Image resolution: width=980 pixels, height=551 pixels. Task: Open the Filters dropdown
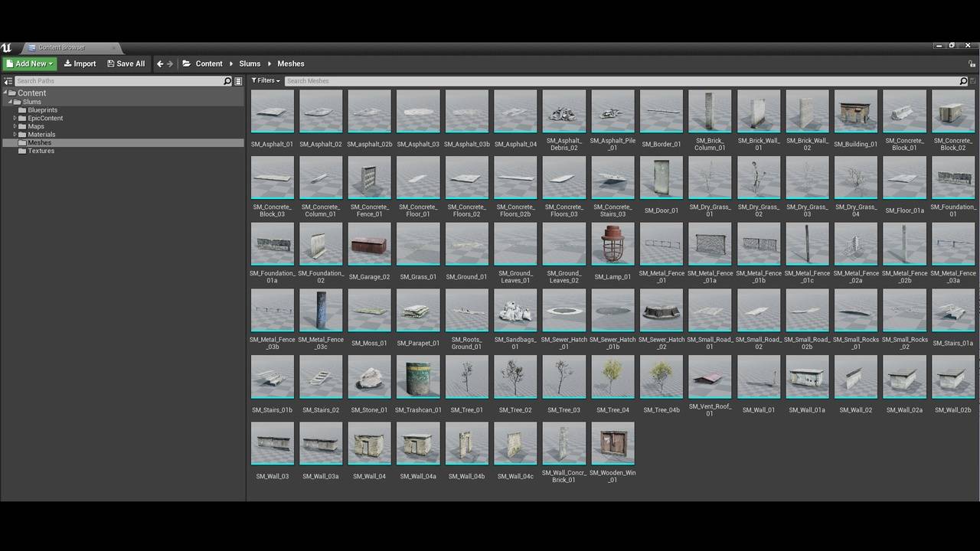(x=266, y=80)
